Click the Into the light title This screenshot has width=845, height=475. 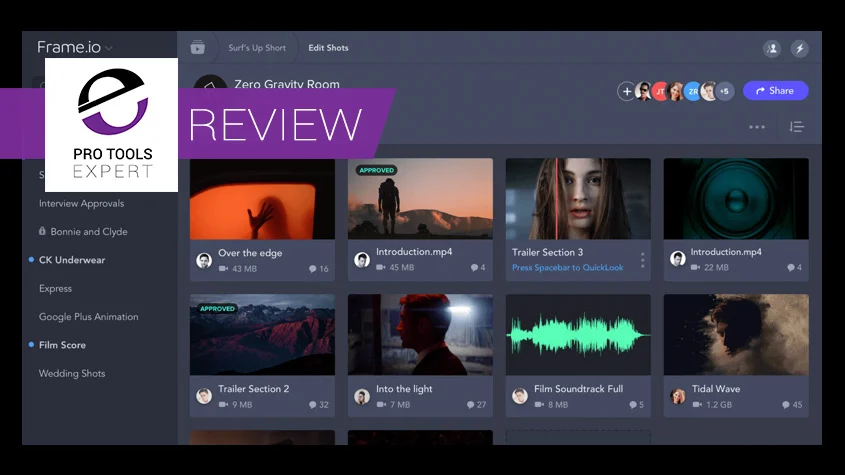(404, 389)
